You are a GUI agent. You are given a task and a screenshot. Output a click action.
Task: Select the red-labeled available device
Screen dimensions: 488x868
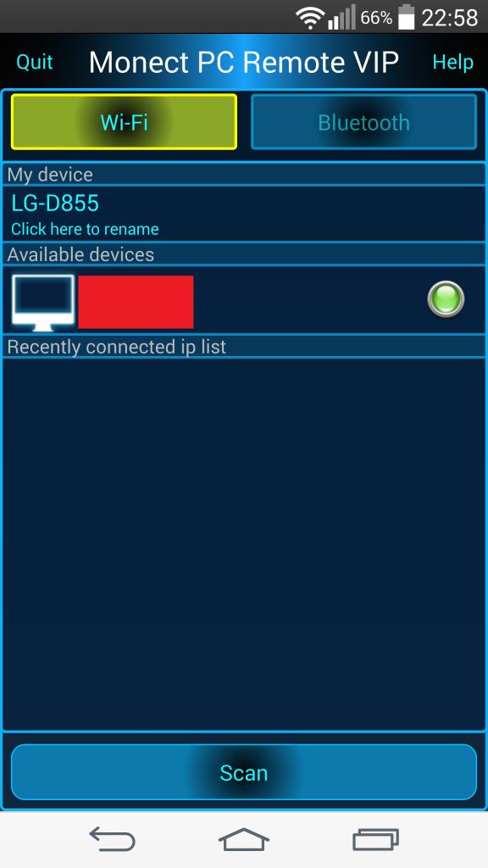(136, 302)
